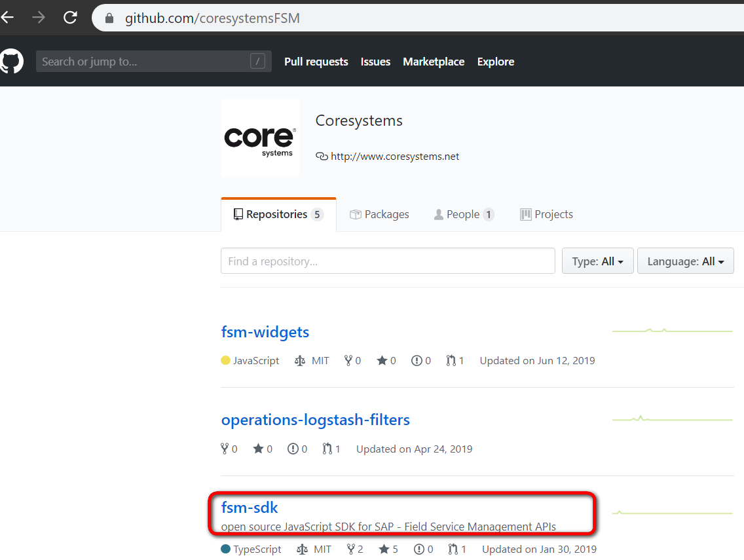Open the Type: All filter dropdown

click(x=598, y=261)
